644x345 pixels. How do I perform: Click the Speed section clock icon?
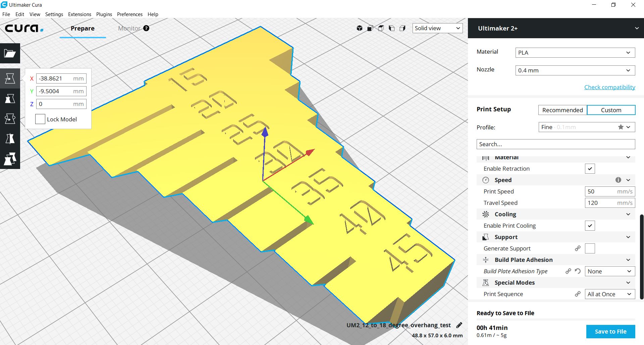coord(486,180)
